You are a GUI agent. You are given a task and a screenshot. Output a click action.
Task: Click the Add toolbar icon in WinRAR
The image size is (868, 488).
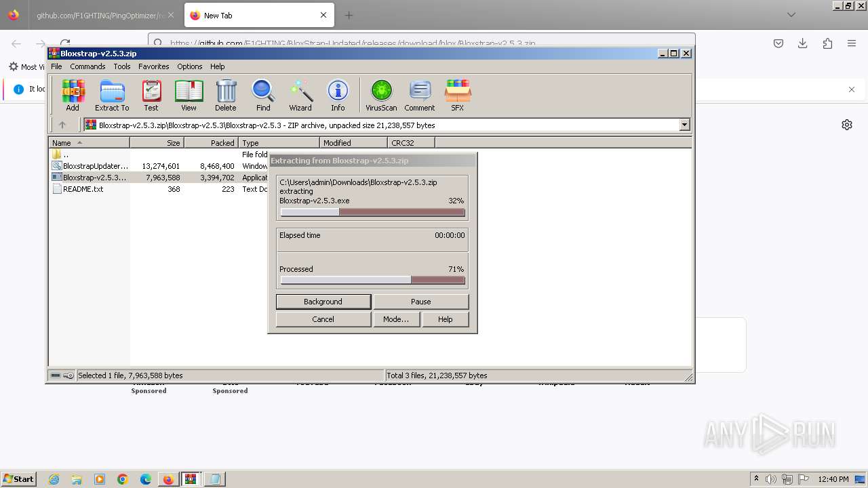(73, 95)
